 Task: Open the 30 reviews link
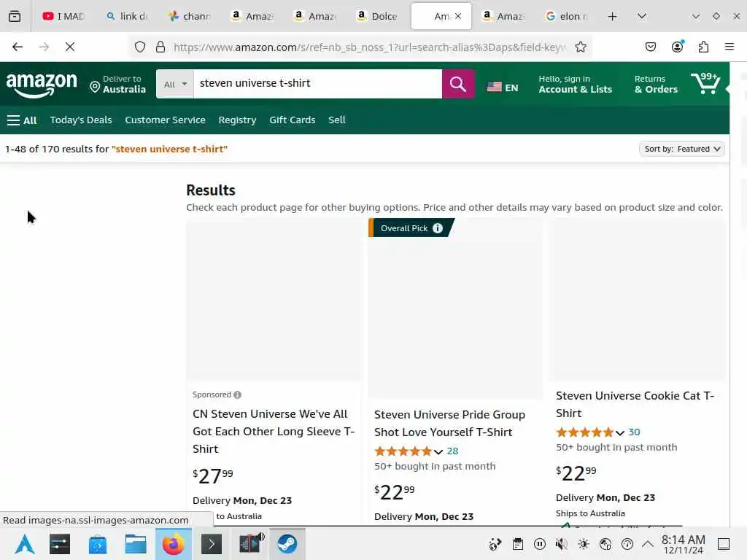point(634,432)
